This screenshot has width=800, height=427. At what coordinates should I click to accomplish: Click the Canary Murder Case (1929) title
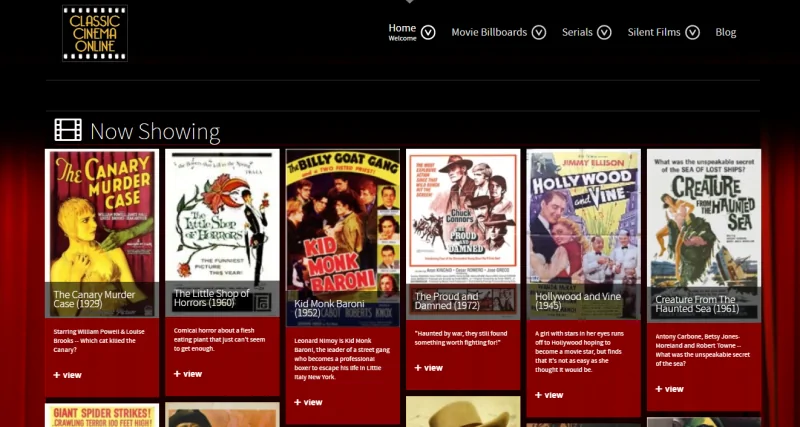pos(94,299)
